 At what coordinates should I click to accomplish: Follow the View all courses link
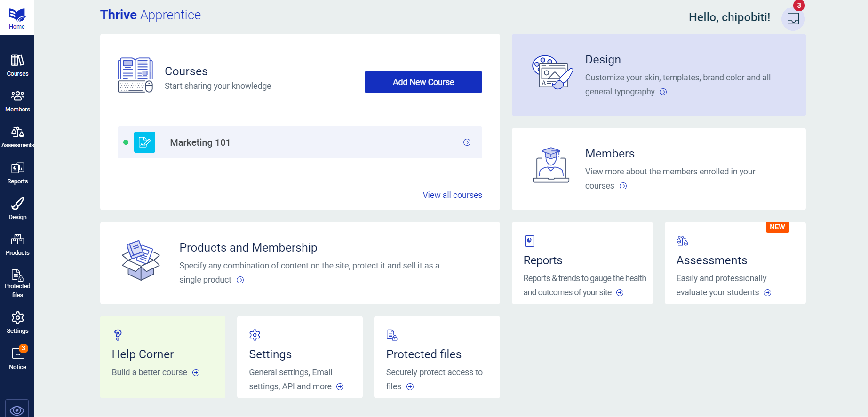452,195
